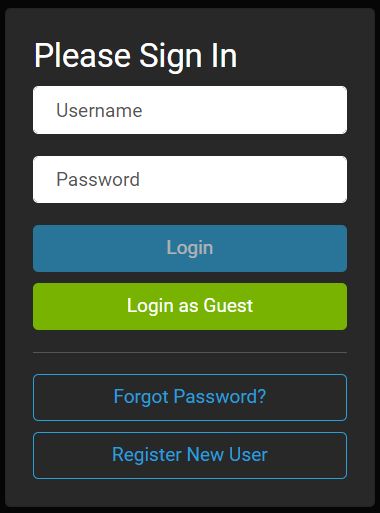This screenshot has height=513, width=380.
Task: Open the Forgot Password? link
Action: coord(190,397)
